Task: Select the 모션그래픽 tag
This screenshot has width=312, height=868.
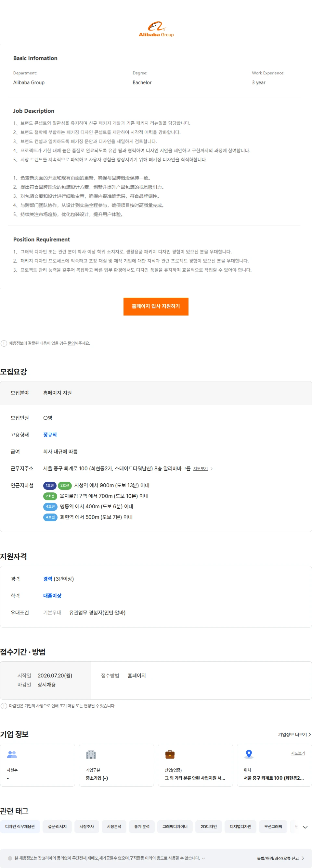Action: pyautogui.click(x=273, y=826)
